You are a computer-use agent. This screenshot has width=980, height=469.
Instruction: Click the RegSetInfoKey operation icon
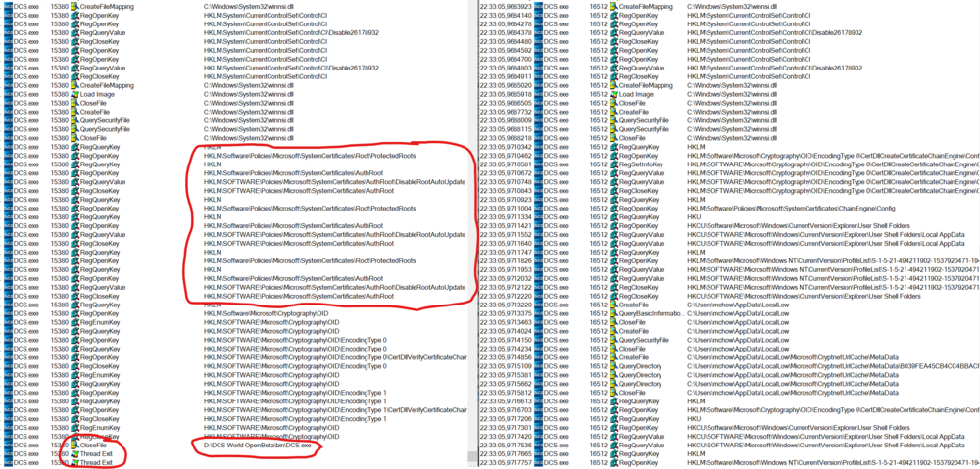[613, 164]
